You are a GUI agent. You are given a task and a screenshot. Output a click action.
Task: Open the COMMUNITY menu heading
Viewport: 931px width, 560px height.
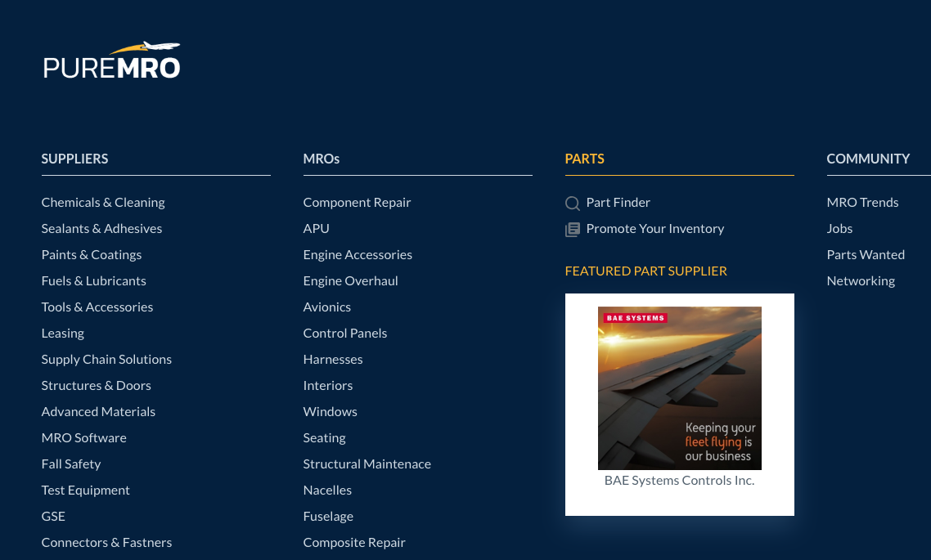coord(867,159)
